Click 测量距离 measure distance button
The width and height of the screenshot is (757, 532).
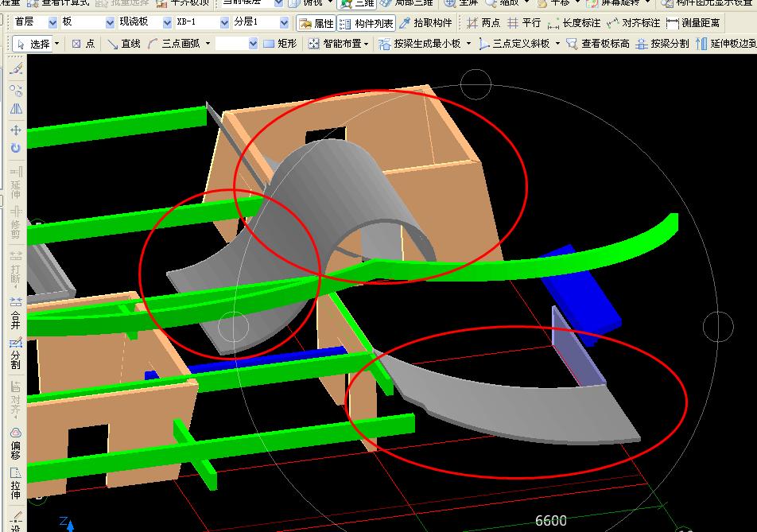[x=693, y=23]
